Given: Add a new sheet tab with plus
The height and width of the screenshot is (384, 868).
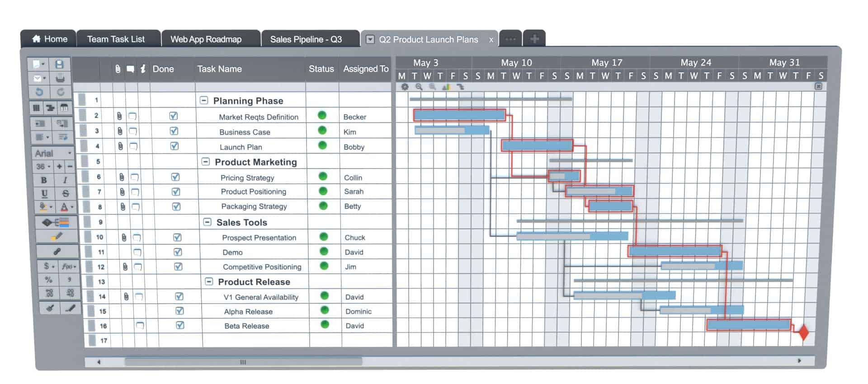Looking at the screenshot, I should click(x=534, y=39).
